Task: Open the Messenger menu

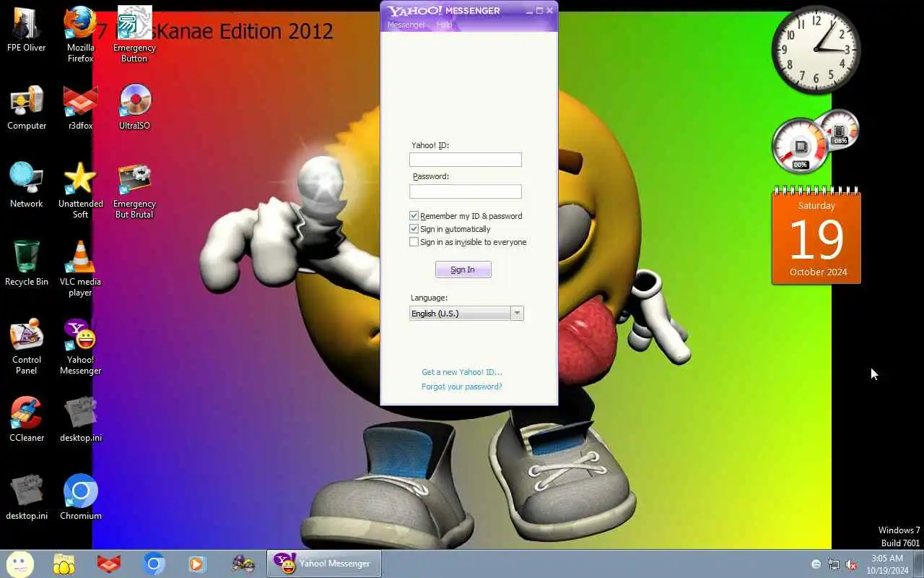Action: 406,25
